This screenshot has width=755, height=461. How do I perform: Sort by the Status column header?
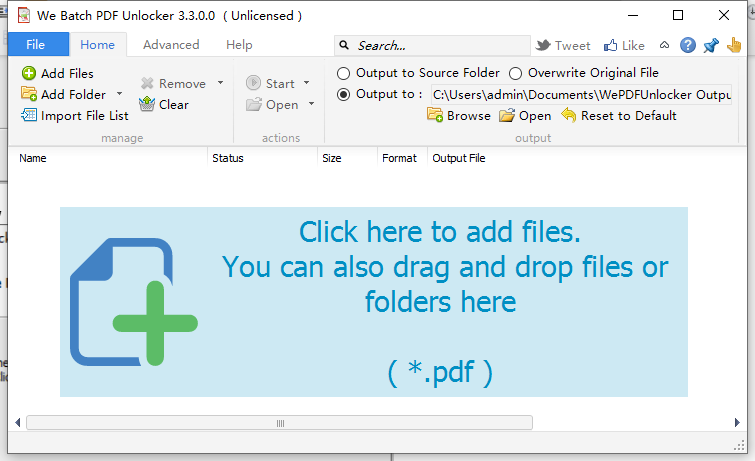[228, 158]
